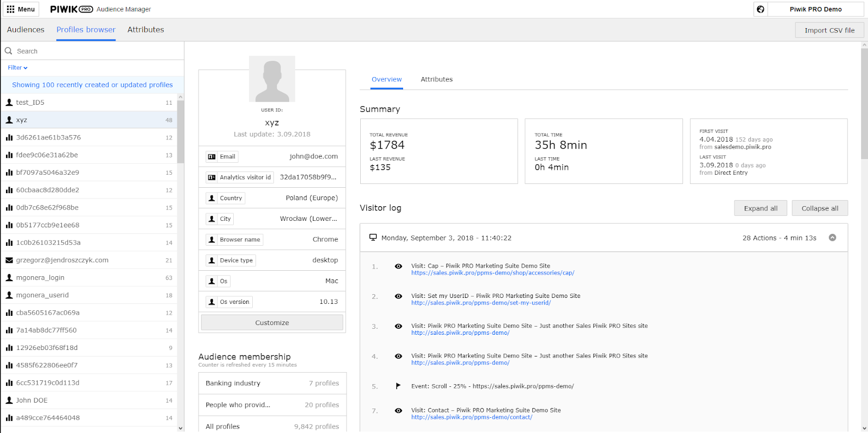Open the shop/accessories/cap link
868x433 pixels.
coord(493,273)
